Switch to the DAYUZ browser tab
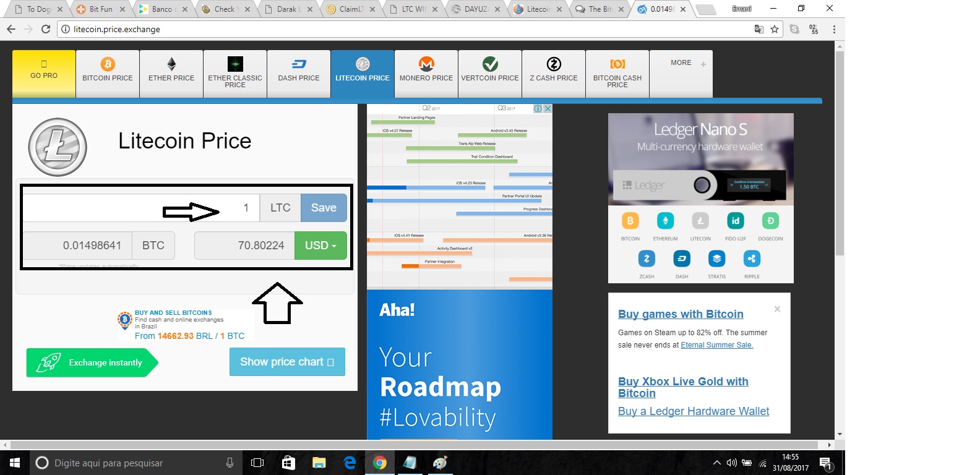The image size is (980, 475). [x=475, y=9]
